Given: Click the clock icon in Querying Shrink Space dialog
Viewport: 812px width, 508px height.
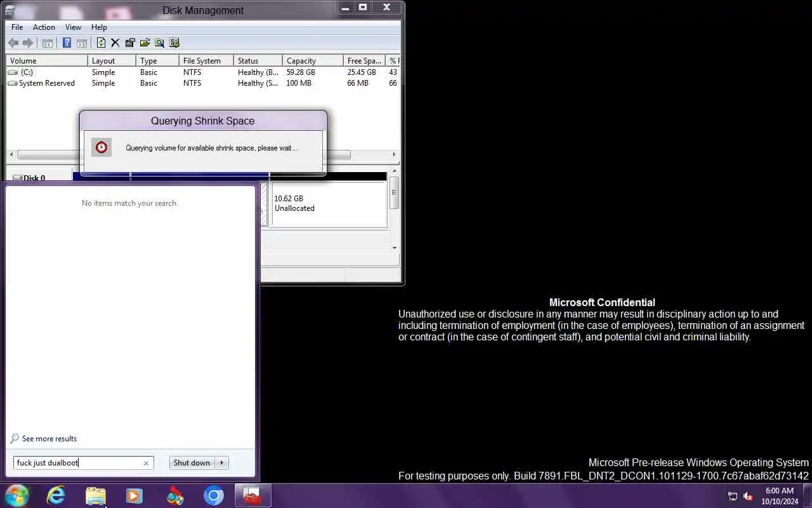Looking at the screenshot, I should 101,147.
